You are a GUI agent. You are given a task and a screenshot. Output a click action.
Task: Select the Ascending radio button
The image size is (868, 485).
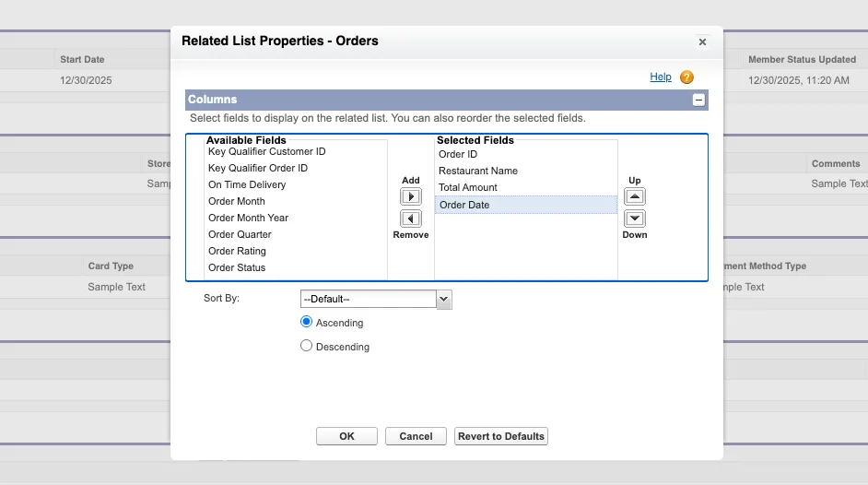point(307,322)
